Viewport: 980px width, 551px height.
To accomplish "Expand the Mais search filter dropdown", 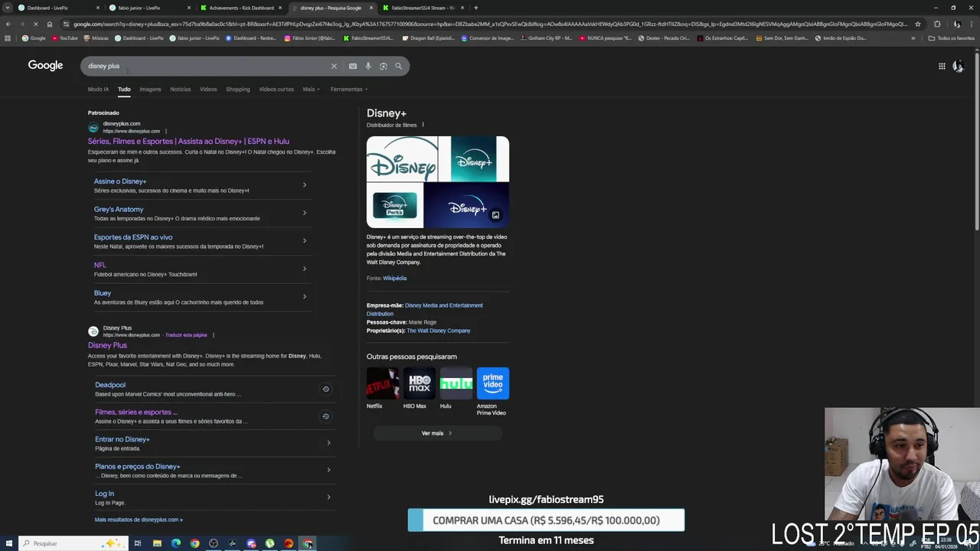I will [x=311, y=89].
